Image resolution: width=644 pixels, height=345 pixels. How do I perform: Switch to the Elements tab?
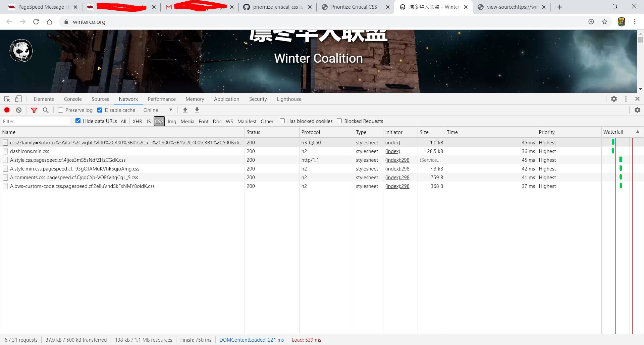coord(44,99)
